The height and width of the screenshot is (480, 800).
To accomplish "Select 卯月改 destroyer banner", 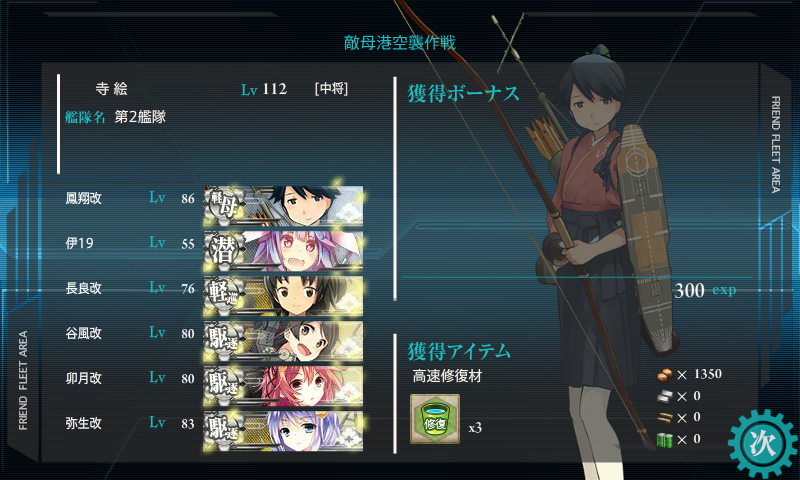I will click(283, 386).
